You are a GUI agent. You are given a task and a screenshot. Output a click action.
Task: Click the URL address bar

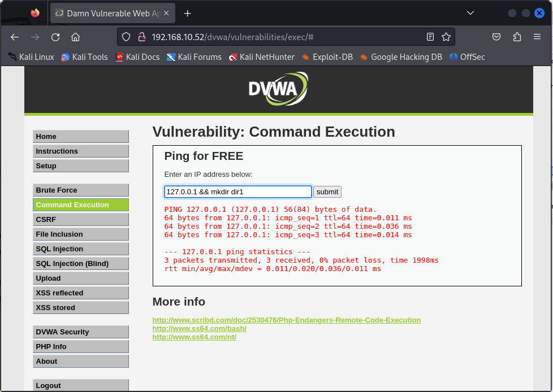(286, 37)
